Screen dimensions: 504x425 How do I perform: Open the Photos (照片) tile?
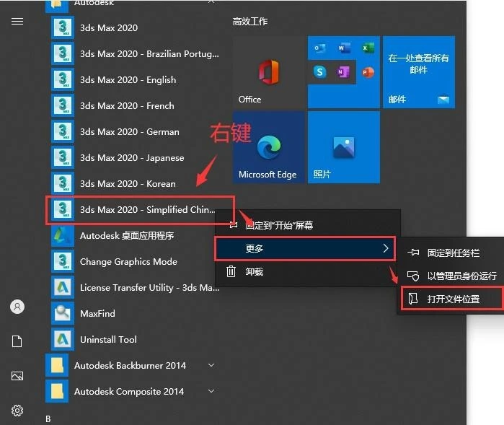click(343, 147)
